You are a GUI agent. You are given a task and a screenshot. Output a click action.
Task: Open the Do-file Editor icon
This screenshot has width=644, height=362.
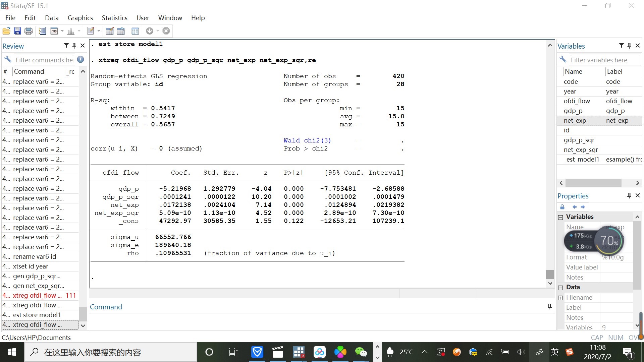click(91, 31)
